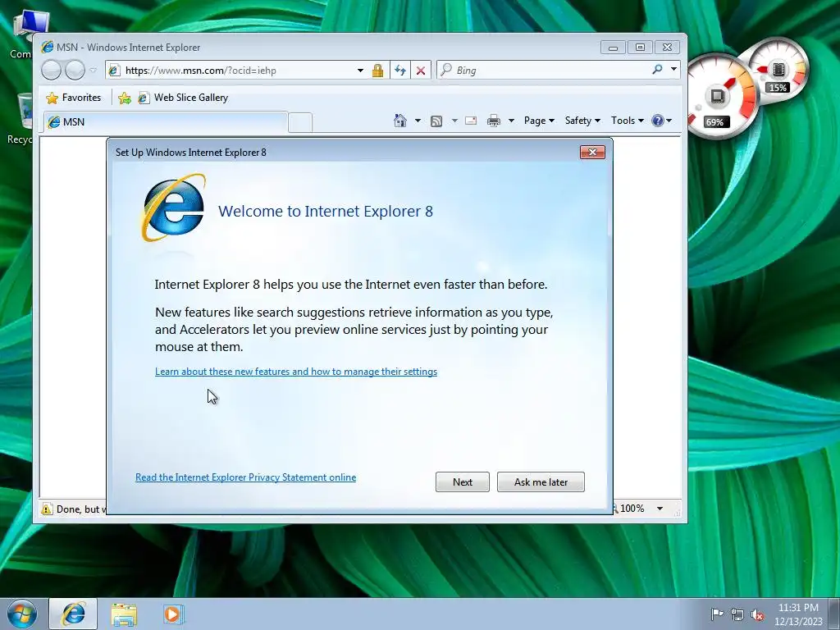The height and width of the screenshot is (630, 840).
Task: Click the Print icon
Action: [x=493, y=121]
